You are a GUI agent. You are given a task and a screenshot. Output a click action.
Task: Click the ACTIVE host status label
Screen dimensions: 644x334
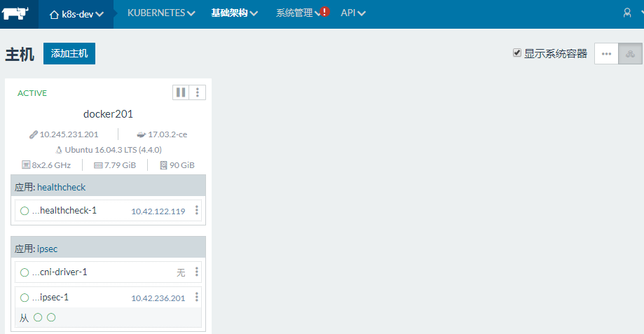coord(32,93)
